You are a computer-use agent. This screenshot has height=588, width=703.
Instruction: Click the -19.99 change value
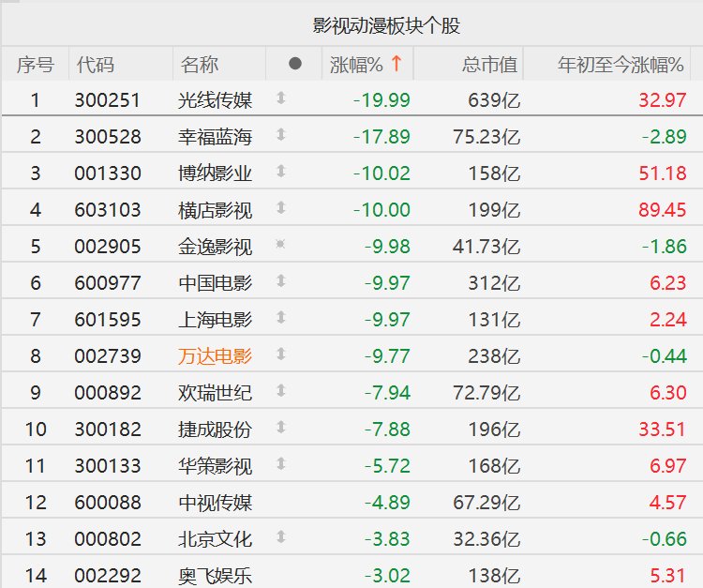pyautogui.click(x=381, y=100)
